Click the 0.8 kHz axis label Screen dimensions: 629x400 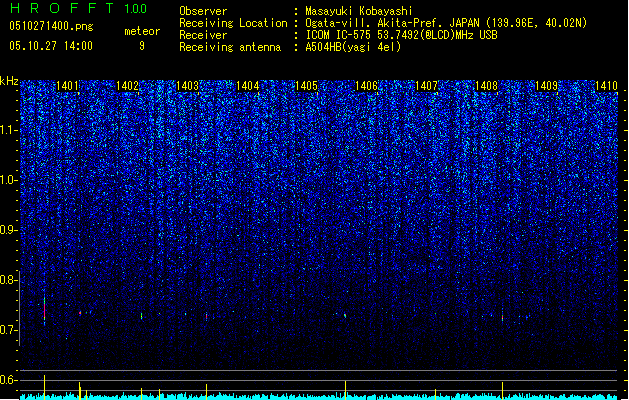(x=8, y=280)
